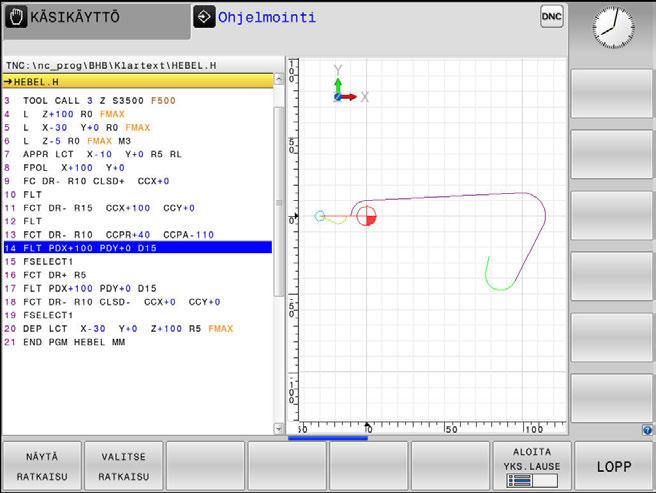The width and height of the screenshot is (656, 493).
Task: Select line 9 FC DR- R10 CLSD+
Action: click(138, 181)
